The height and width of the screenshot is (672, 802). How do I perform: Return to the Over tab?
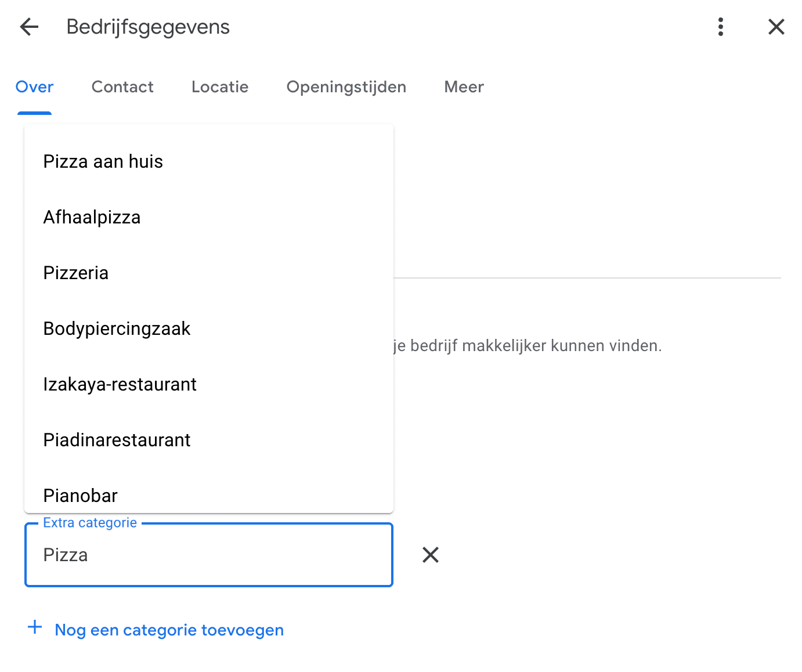[x=34, y=87]
